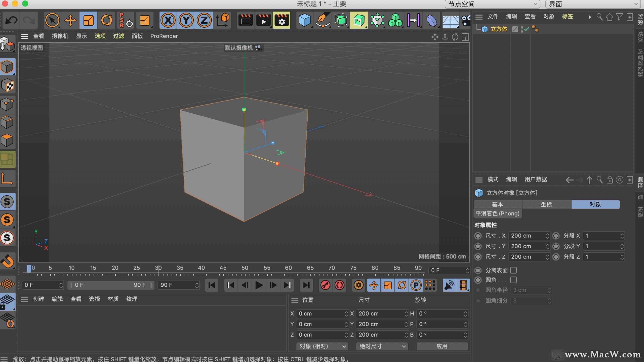Click the Undo arrow icon
The width and height of the screenshot is (644, 362).
(x=11, y=20)
